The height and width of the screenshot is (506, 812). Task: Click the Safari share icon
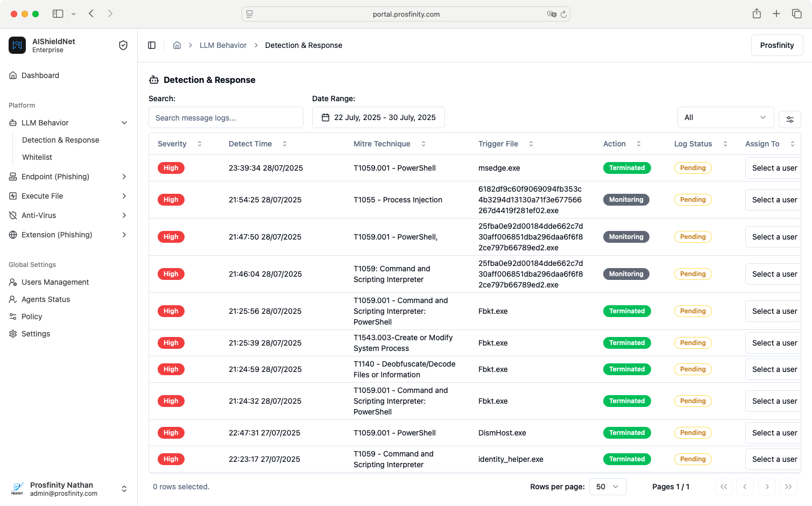pyautogui.click(x=757, y=13)
